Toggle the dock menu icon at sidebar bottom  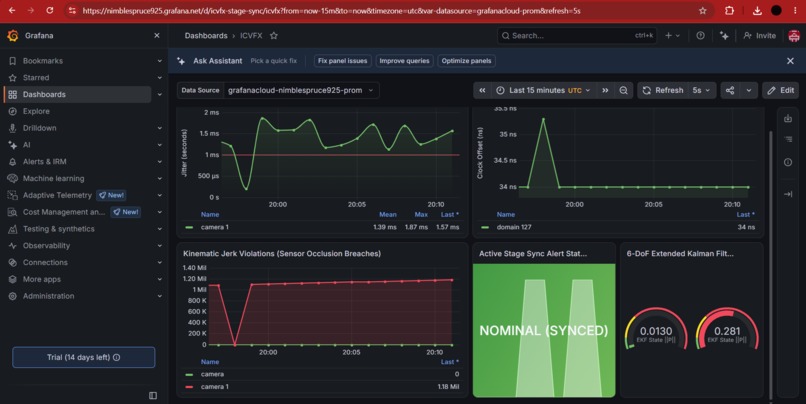click(153, 395)
